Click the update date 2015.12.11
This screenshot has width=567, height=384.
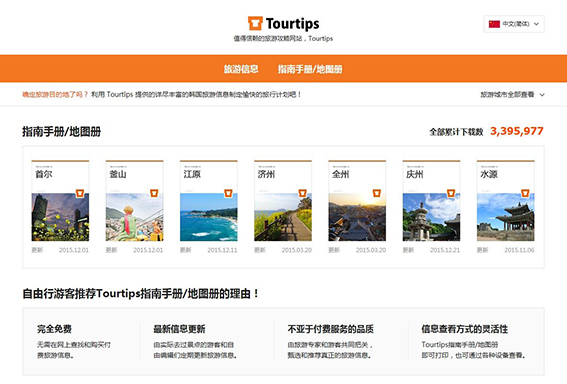coord(222,250)
